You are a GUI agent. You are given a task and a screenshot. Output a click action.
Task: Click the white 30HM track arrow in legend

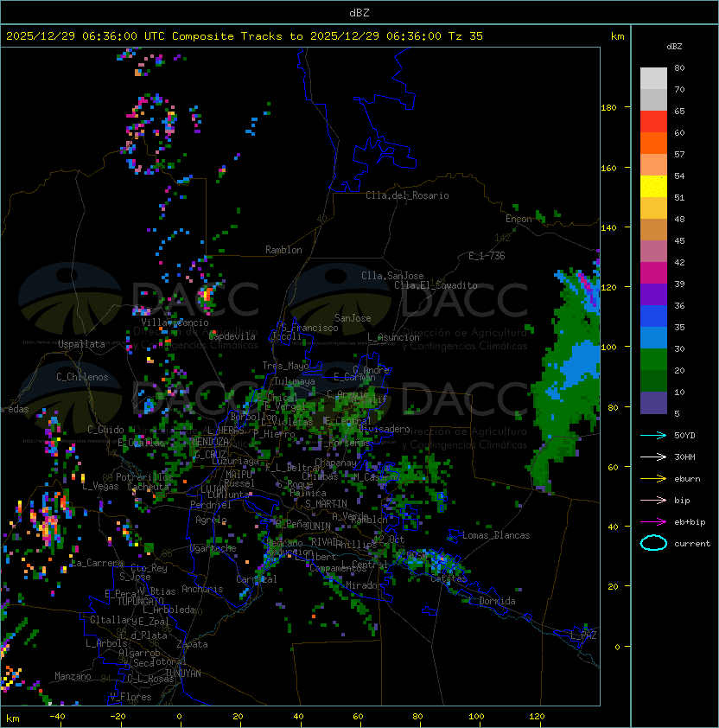pos(653,457)
